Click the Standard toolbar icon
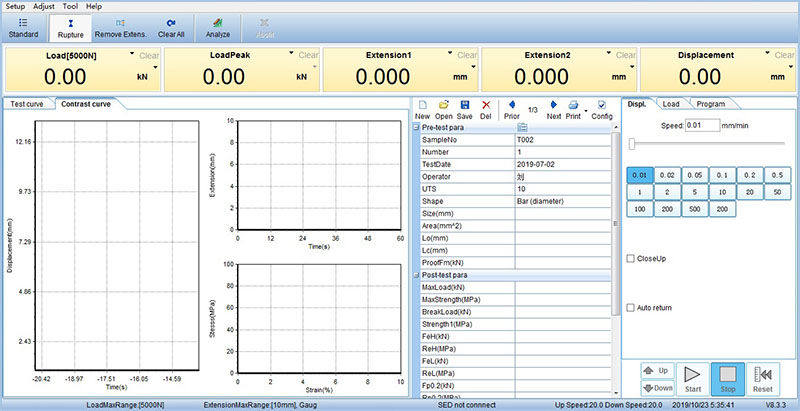This screenshot has width=800, height=411. click(23, 27)
